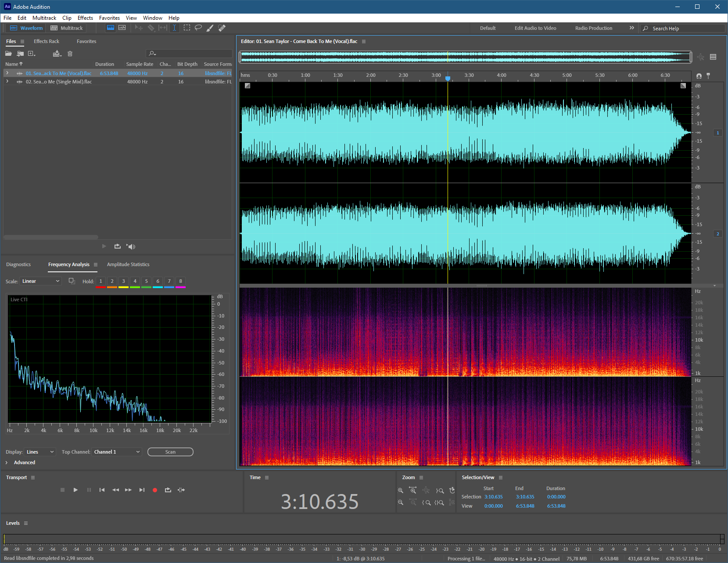Image resolution: width=728 pixels, height=563 pixels.
Task: Click Skip Selection in Transport
Action: [x=181, y=490]
